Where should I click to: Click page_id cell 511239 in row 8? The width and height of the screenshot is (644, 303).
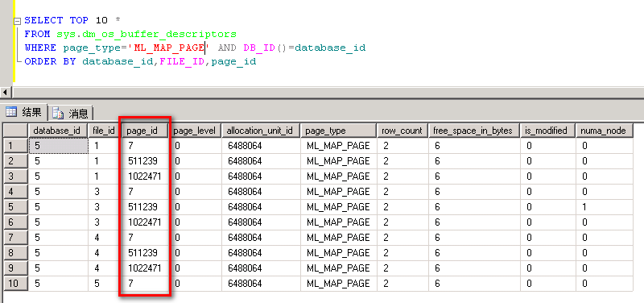coord(146,253)
